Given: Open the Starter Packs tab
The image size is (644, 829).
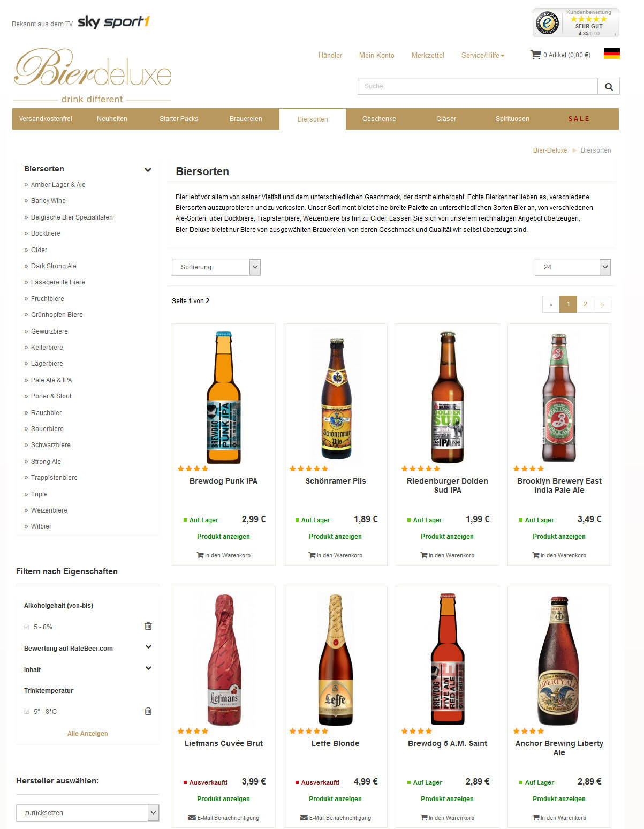Looking at the screenshot, I should pos(179,119).
